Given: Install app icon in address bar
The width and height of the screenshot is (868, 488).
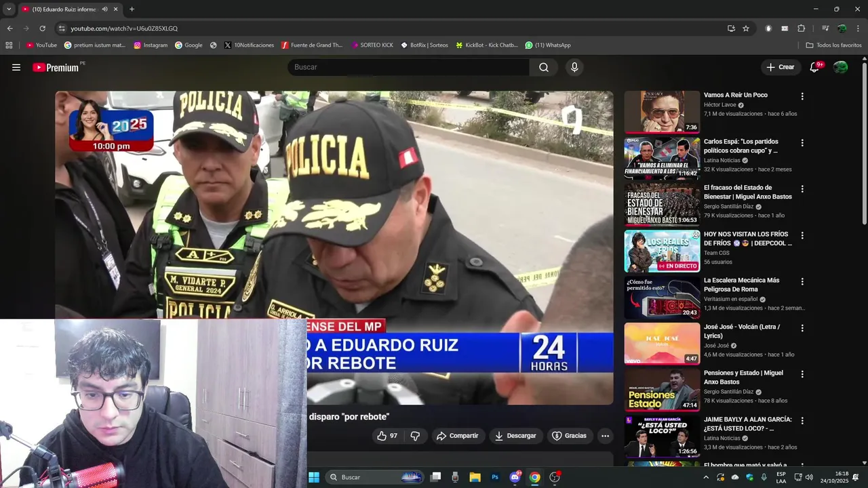Looking at the screenshot, I should [x=731, y=28].
